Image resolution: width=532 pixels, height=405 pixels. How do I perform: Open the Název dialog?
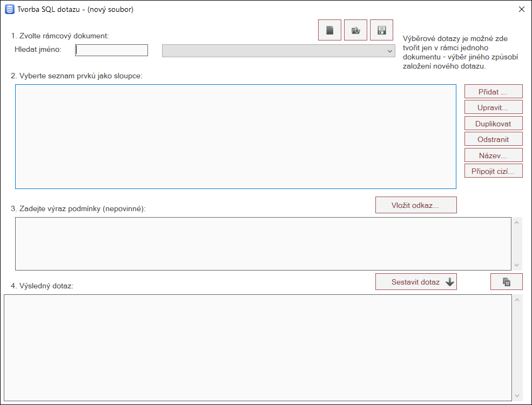tap(493, 155)
